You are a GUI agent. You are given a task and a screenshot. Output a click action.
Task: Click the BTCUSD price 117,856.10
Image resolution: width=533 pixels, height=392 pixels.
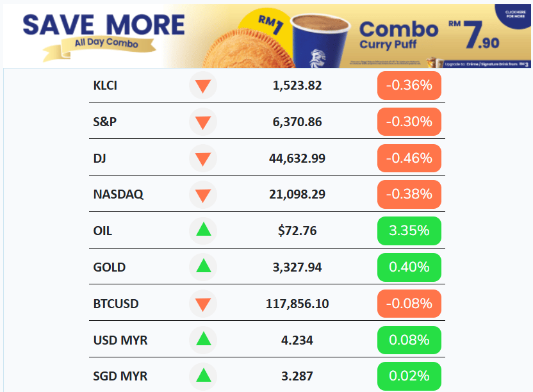[297, 304]
